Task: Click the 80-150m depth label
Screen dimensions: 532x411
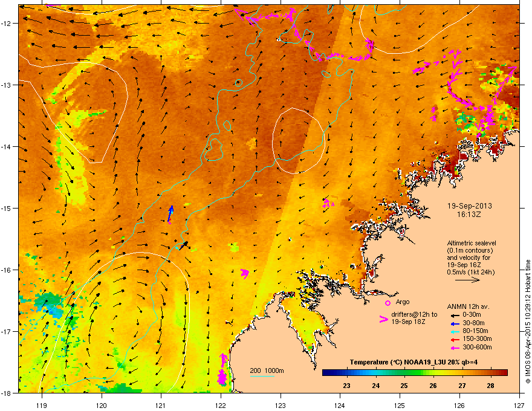Action: click(x=475, y=331)
